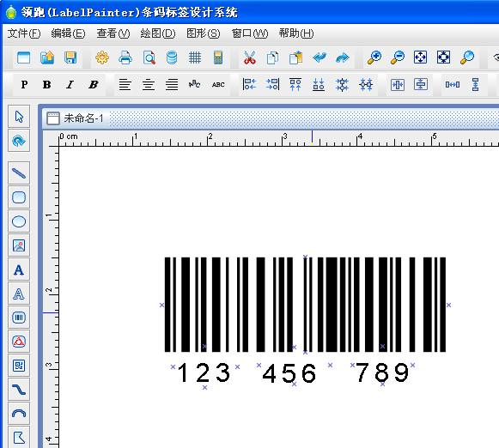
Task: Open the 图形(S) menu
Action: pyautogui.click(x=203, y=33)
